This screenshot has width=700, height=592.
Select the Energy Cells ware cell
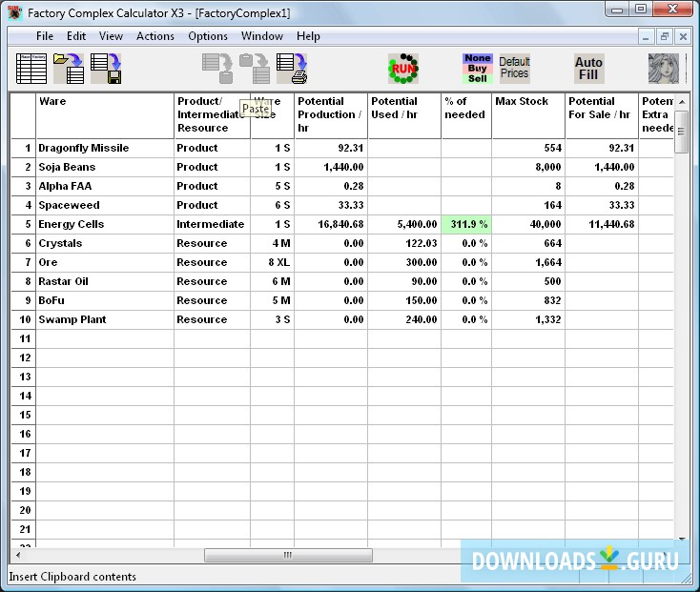[x=105, y=224]
